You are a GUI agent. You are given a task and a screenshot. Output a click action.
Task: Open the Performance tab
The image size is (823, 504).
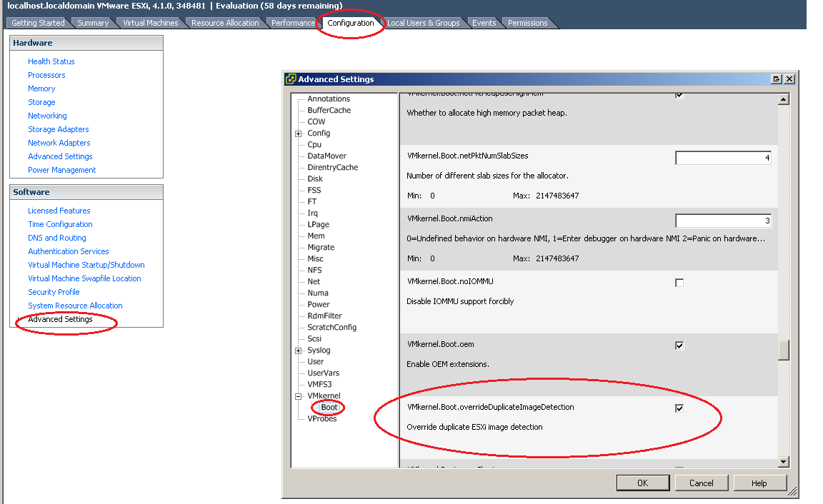click(x=293, y=23)
